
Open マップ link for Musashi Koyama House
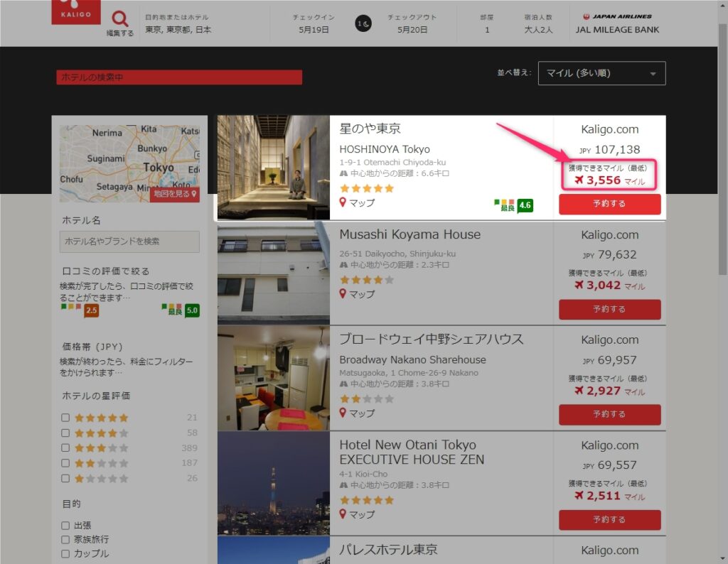tap(362, 294)
